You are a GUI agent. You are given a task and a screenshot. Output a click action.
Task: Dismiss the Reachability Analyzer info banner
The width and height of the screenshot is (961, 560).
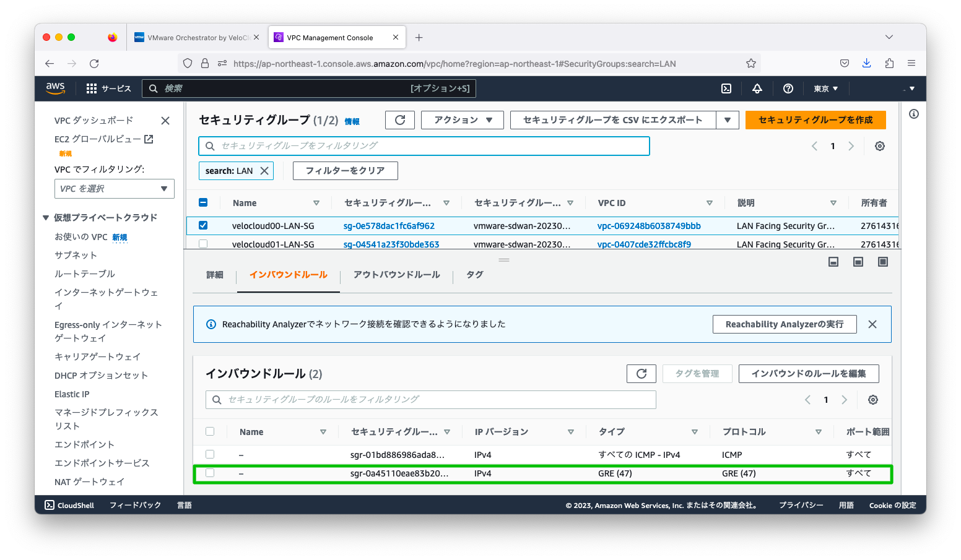click(872, 324)
